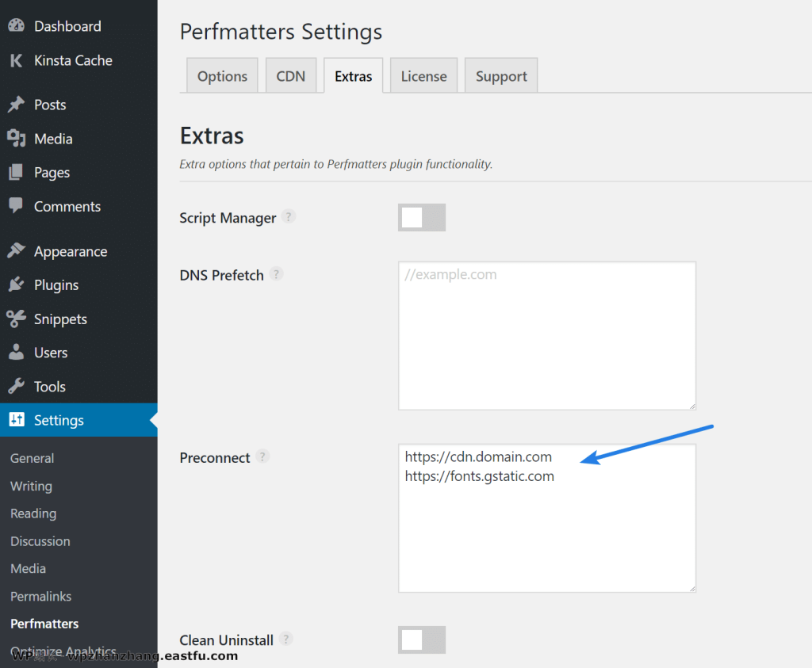
Task: Click the help icon next to Preconnect
Action: [x=262, y=456]
